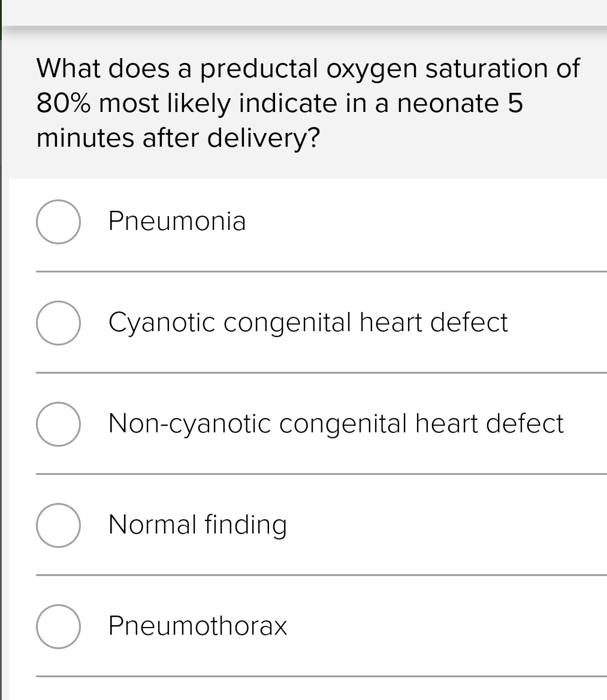Select the Cyanotic congenital heart defect option
The height and width of the screenshot is (700, 607).
coord(58,323)
